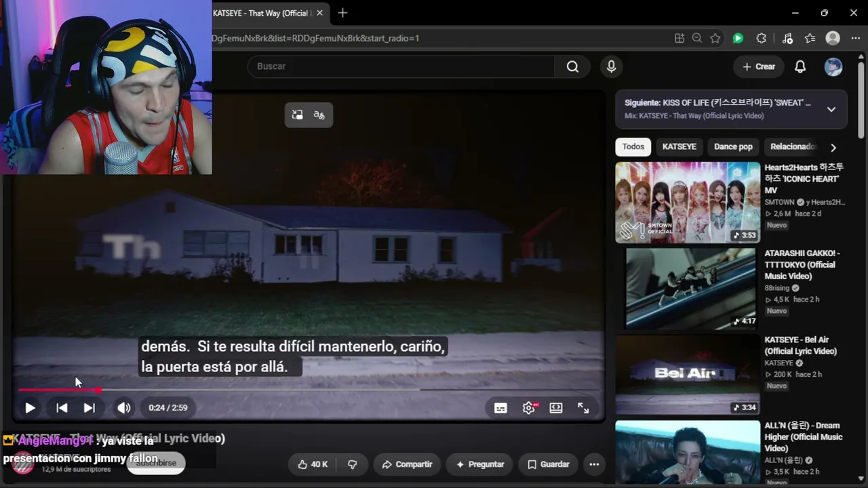
Task: Click the green play extension icon
Action: tap(738, 39)
